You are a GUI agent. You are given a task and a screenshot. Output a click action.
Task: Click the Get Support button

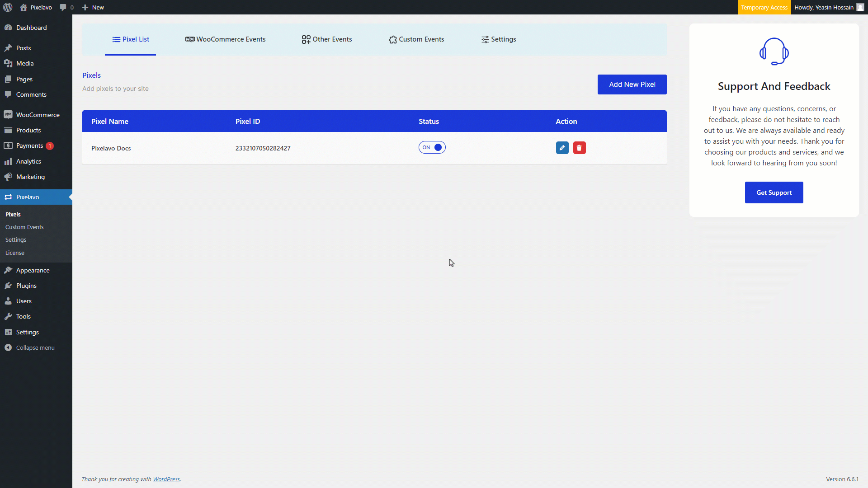(x=774, y=192)
